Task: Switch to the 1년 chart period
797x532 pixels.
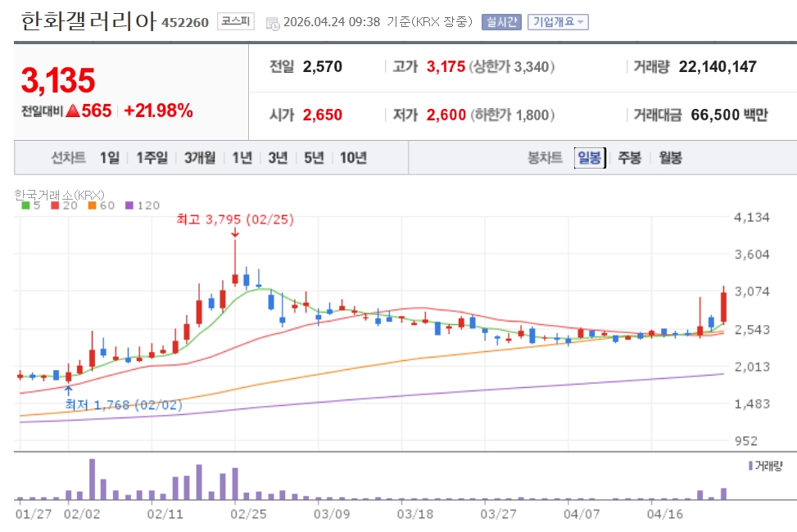Action: (x=242, y=157)
